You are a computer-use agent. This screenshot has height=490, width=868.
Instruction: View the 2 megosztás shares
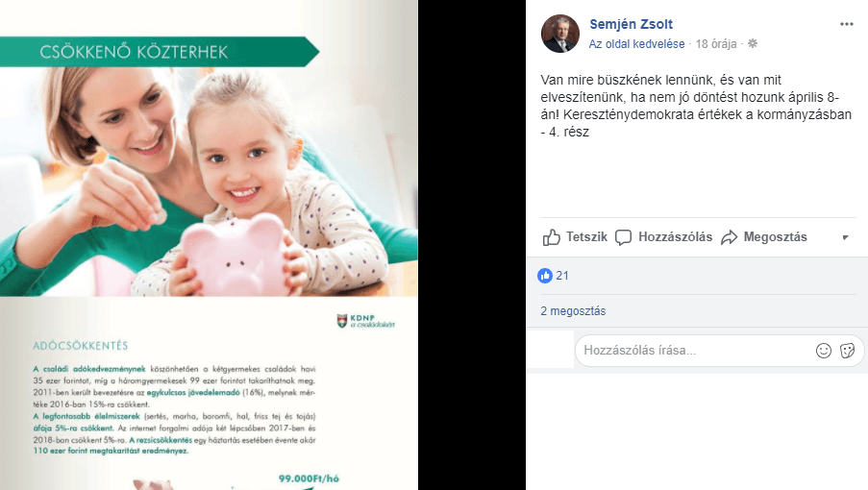point(573,310)
